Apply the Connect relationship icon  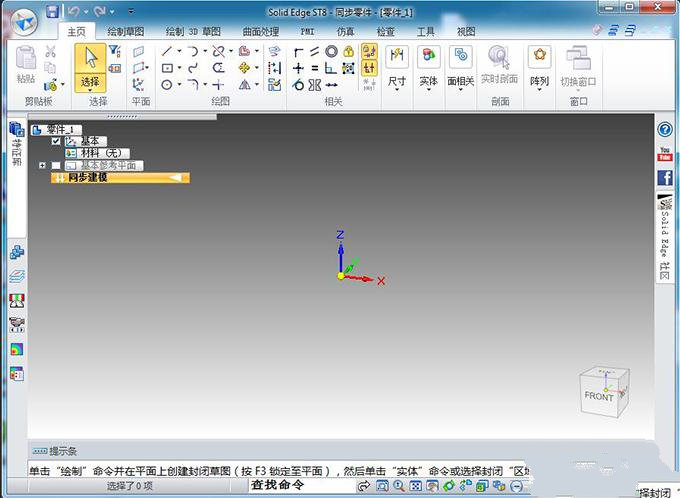(298, 52)
